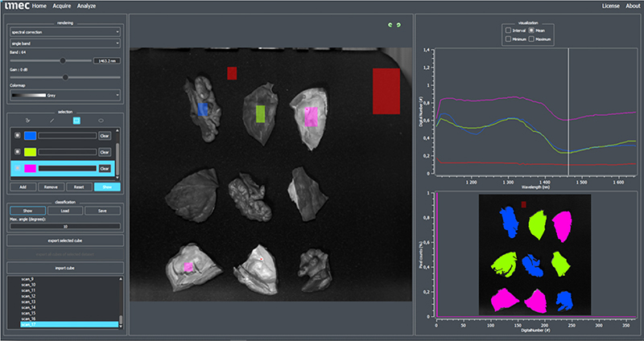Click the Band slider handle

click(64, 60)
